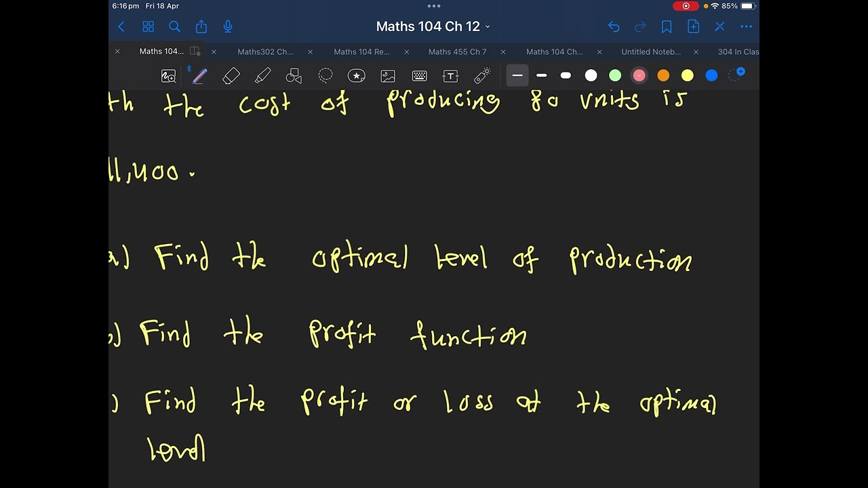Select the Lasso tool
Viewport: 868px width, 488px height.
[x=325, y=76]
